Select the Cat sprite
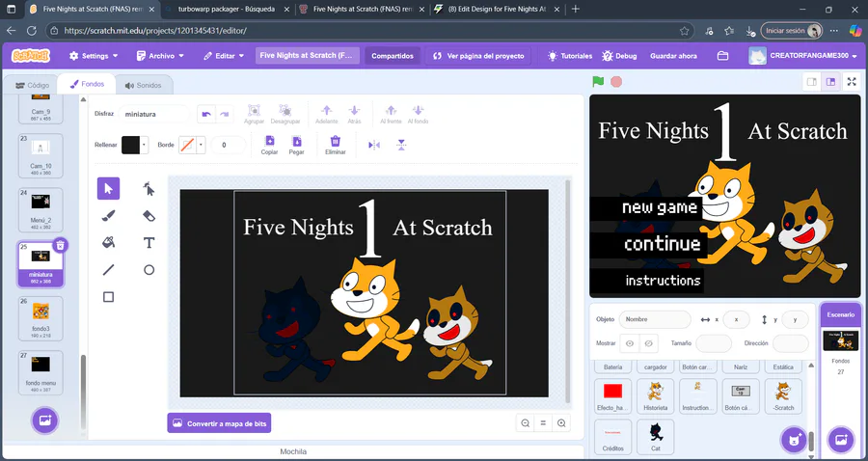868x461 pixels. tap(656, 437)
